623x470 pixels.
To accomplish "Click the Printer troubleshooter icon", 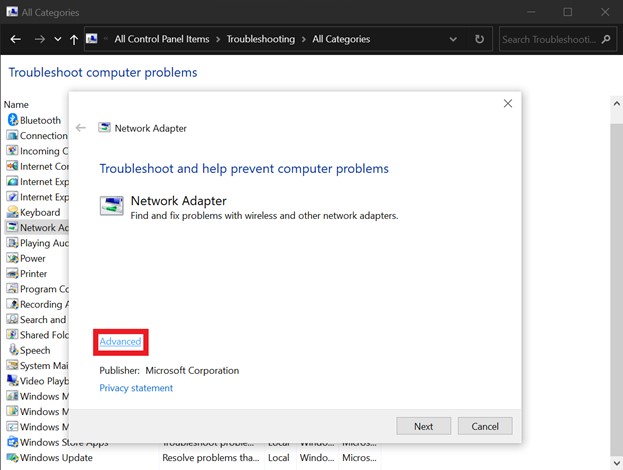I will coord(13,273).
